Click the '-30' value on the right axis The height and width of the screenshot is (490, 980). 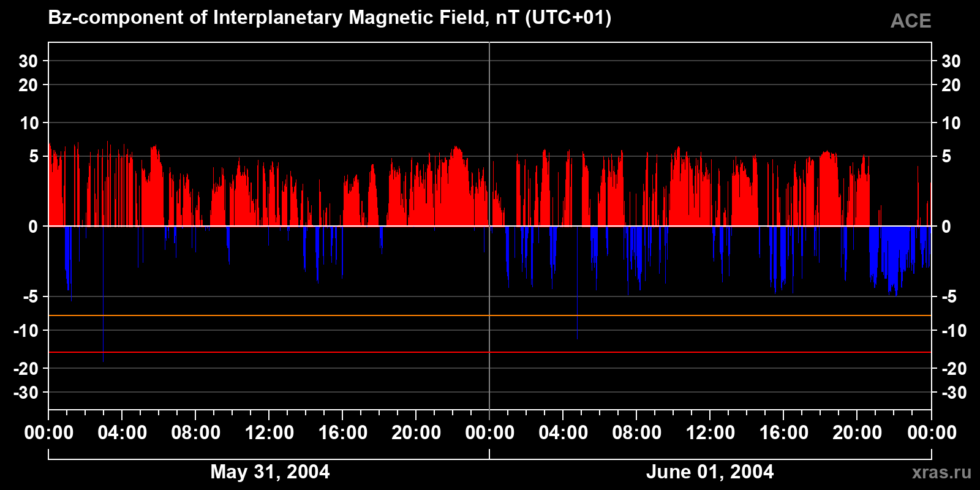tap(954, 393)
